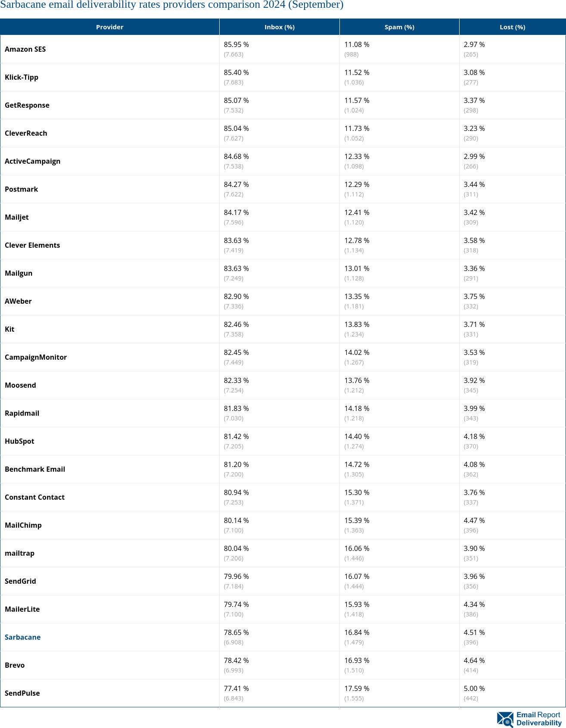Click the Lost (%) column header

coord(512,27)
